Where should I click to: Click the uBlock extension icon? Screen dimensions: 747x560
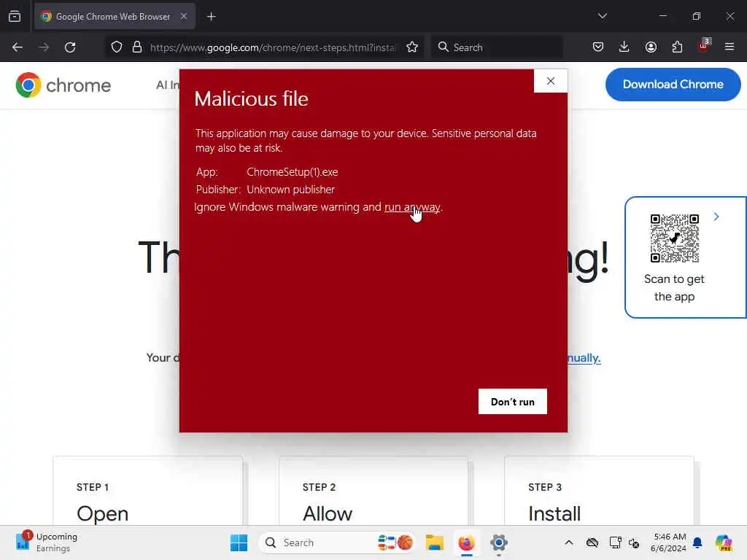(704, 46)
